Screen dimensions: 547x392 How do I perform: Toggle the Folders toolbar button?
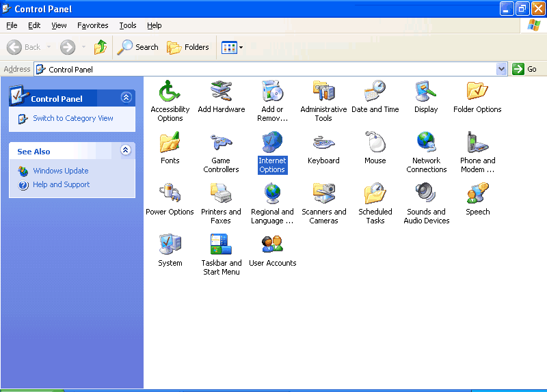tap(187, 47)
